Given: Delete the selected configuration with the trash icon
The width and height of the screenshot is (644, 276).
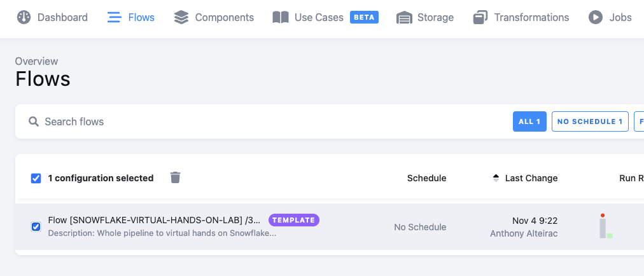Looking at the screenshot, I should click(x=176, y=177).
